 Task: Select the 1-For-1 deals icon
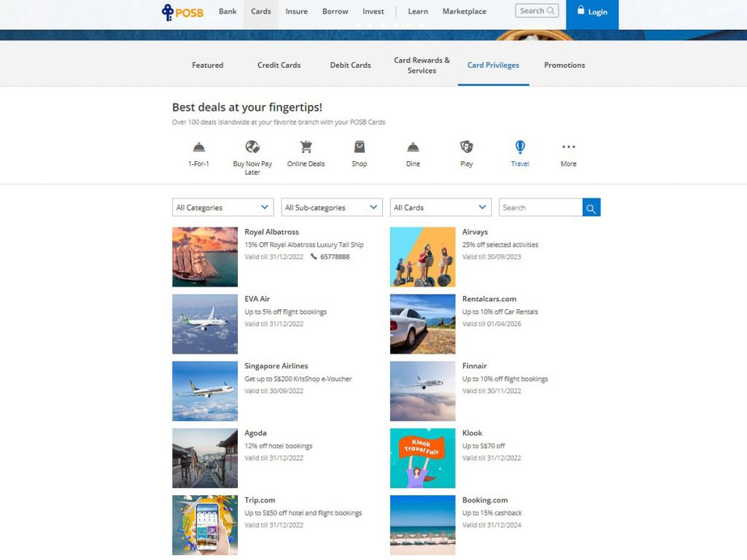point(198,147)
